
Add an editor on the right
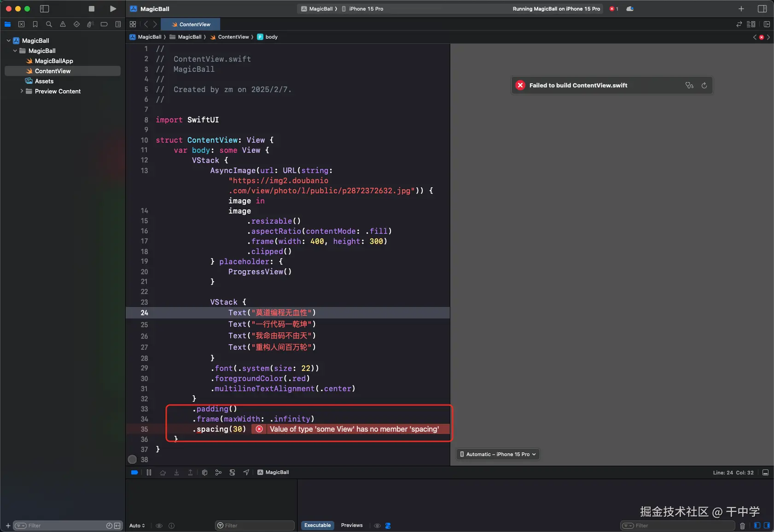click(767, 24)
